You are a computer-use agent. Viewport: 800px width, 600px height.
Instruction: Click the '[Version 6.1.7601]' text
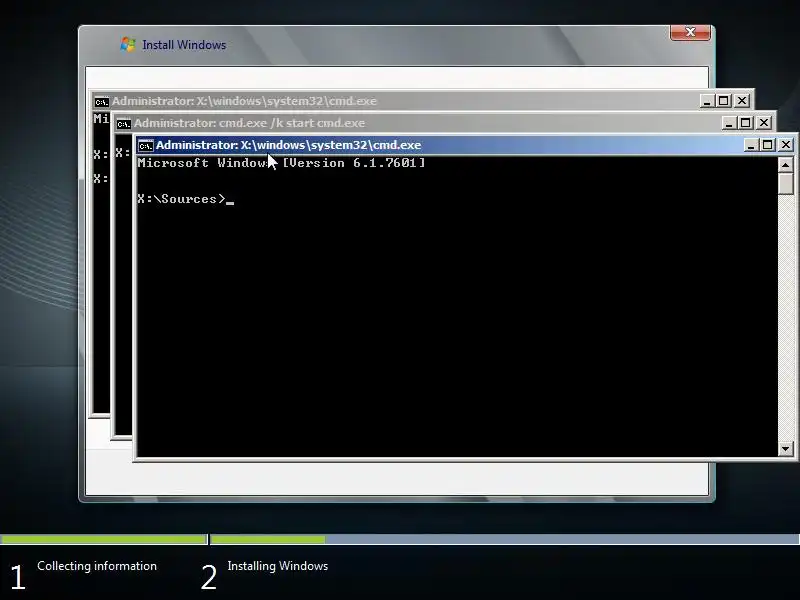tap(354, 163)
